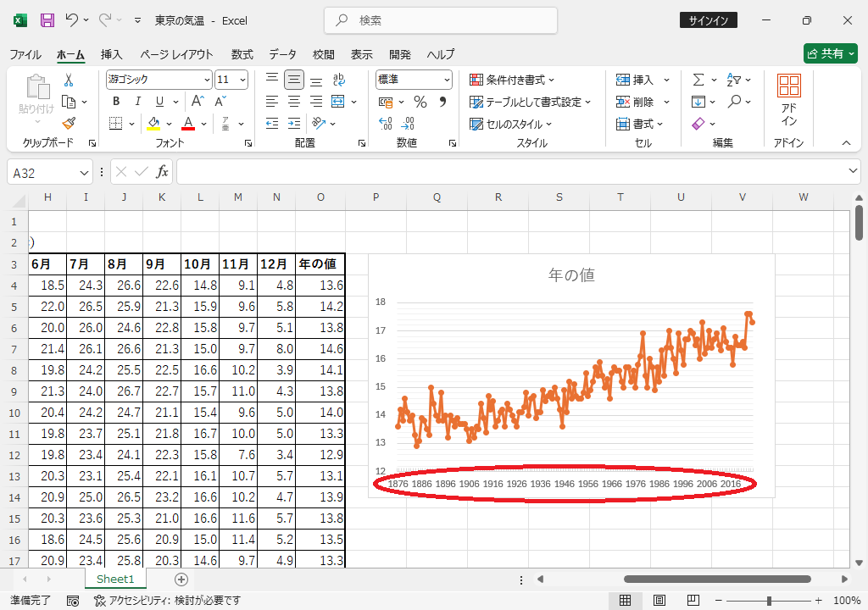Collapse the ribbon
Viewport: 868px width, 610px height.
click(846, 143)
